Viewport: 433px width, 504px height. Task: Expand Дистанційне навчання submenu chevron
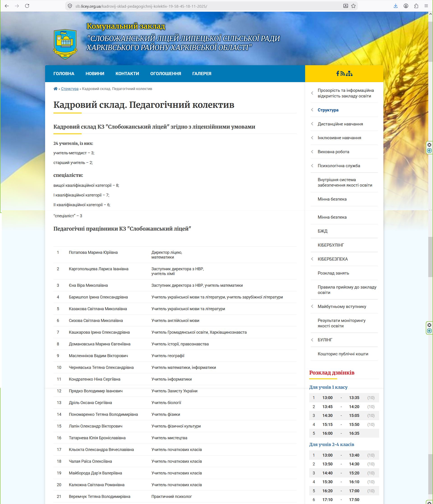312,124
